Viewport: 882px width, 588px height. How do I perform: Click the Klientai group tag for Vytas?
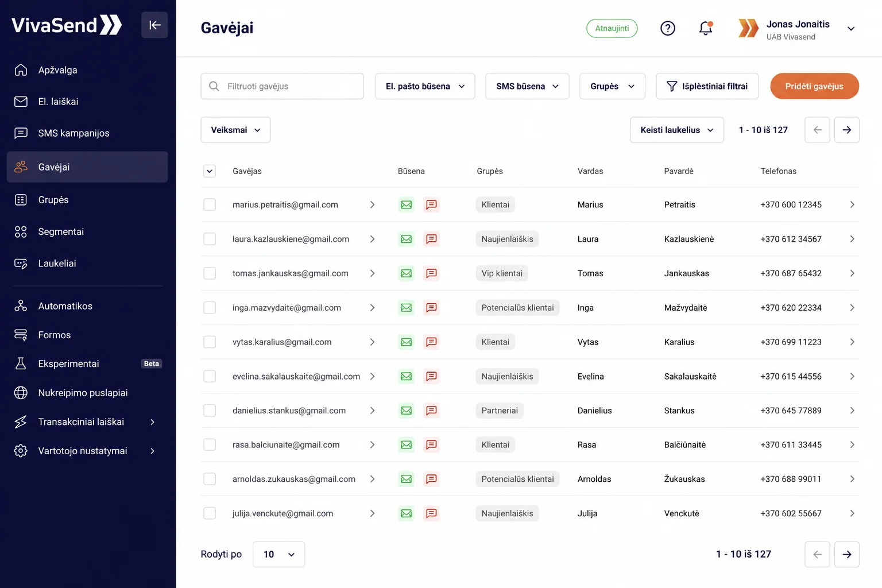point(495,342)
